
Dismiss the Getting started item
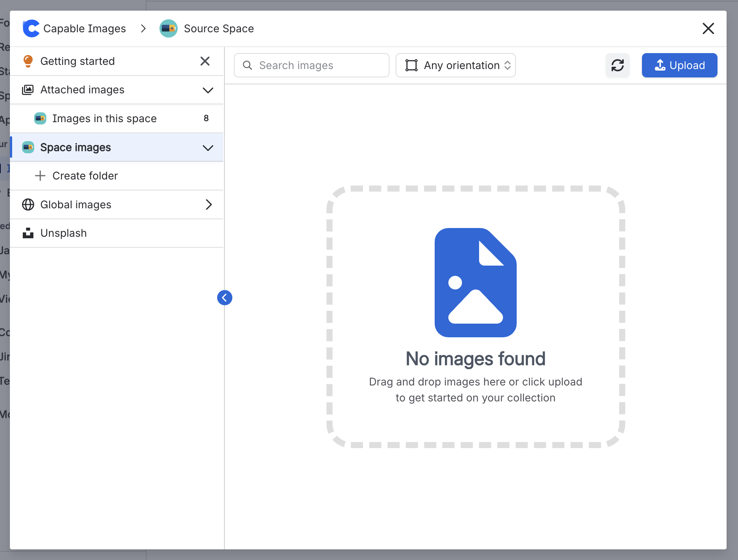205,61
